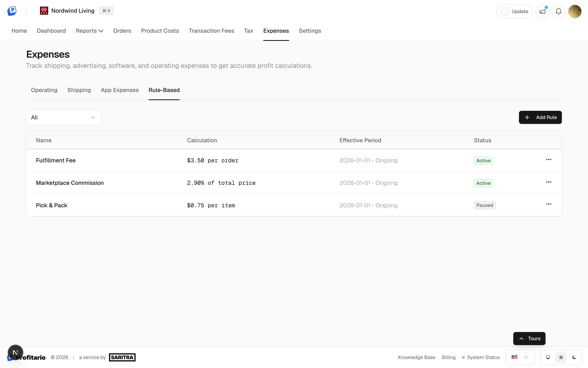Click the Command K shortcut badge
This screenshot has height=368, width=588.
point(106,11)
